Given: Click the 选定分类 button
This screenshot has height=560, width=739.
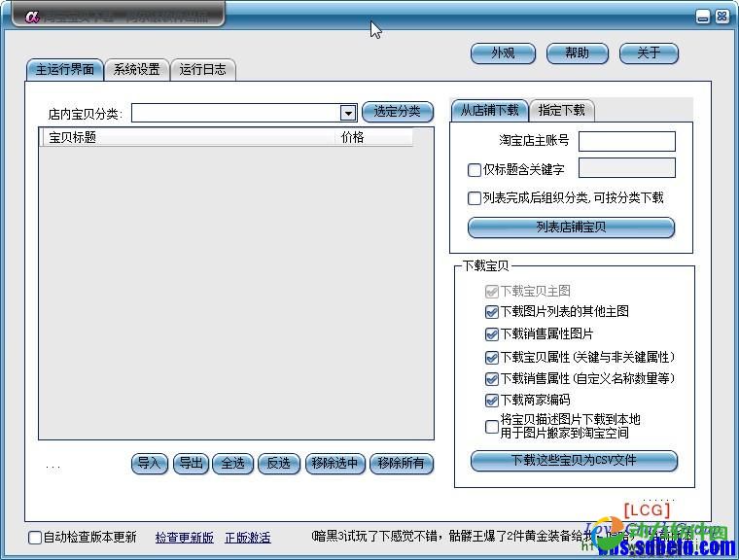Looking at the screenshot, I should coord(397,112).
